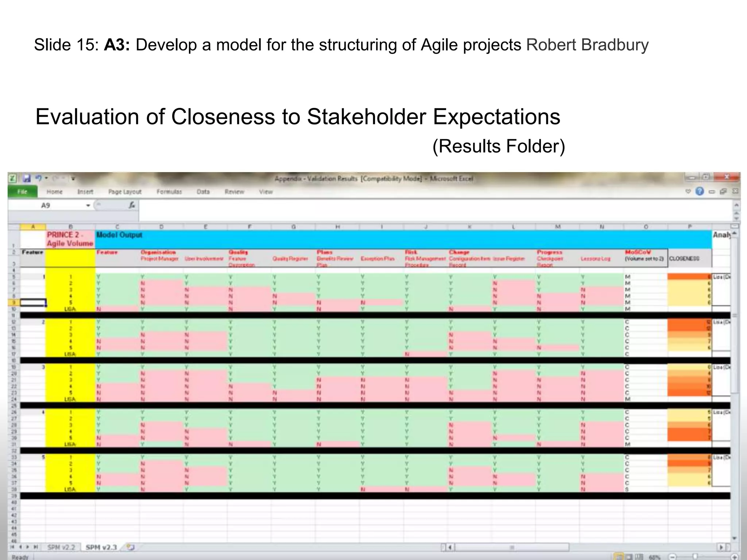Image resolution: width=747 pixels, height=560 pixels.
Task: Click the Zoom Out minus button
Action: (x=672, y=557)
